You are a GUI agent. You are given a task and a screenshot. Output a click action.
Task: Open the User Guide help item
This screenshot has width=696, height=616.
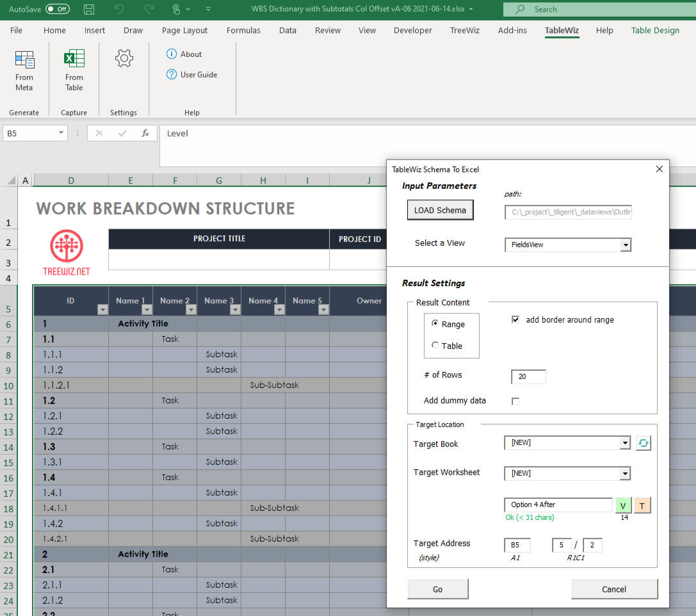click(192, 75)
